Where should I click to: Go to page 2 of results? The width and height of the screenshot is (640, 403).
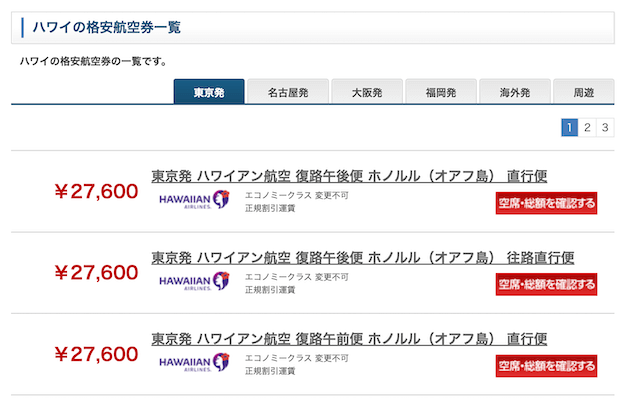587,127
